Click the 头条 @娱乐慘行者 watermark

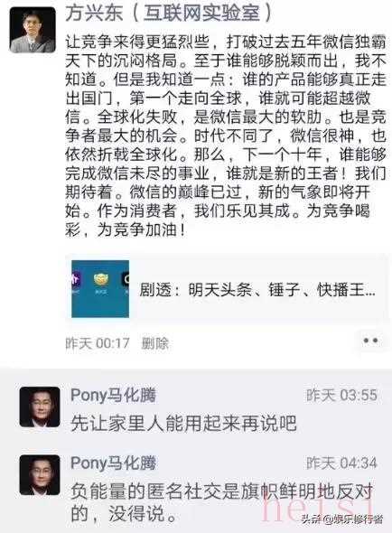pos(342,519)
